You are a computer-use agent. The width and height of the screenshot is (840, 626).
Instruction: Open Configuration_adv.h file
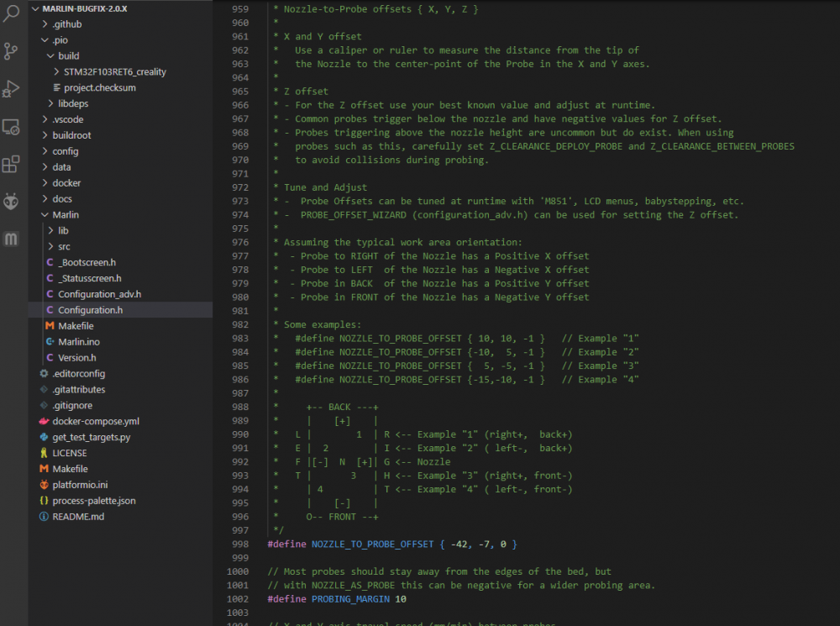coord(99,294)
